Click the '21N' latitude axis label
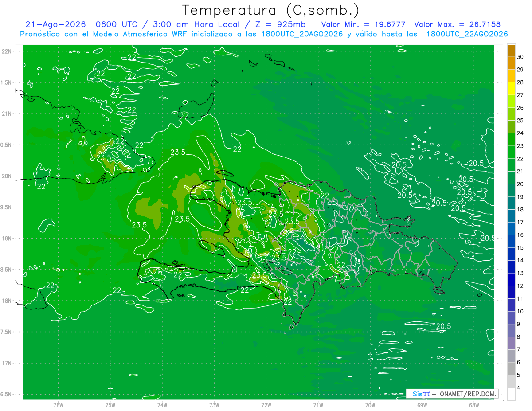The image size is (532, 411). click(8, 114)
